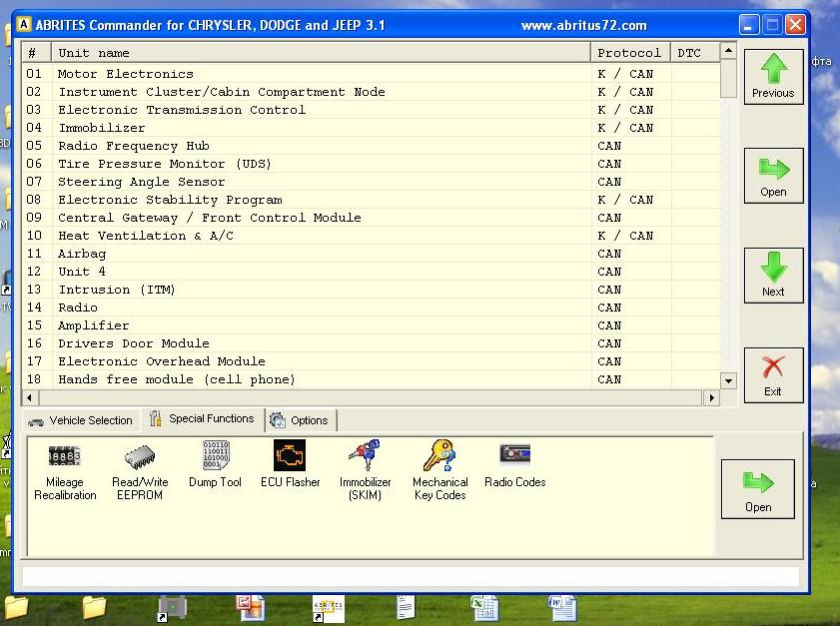Click the PowerPoint file icon on the desktop
The image size is (840, 626).
(250, 608)
